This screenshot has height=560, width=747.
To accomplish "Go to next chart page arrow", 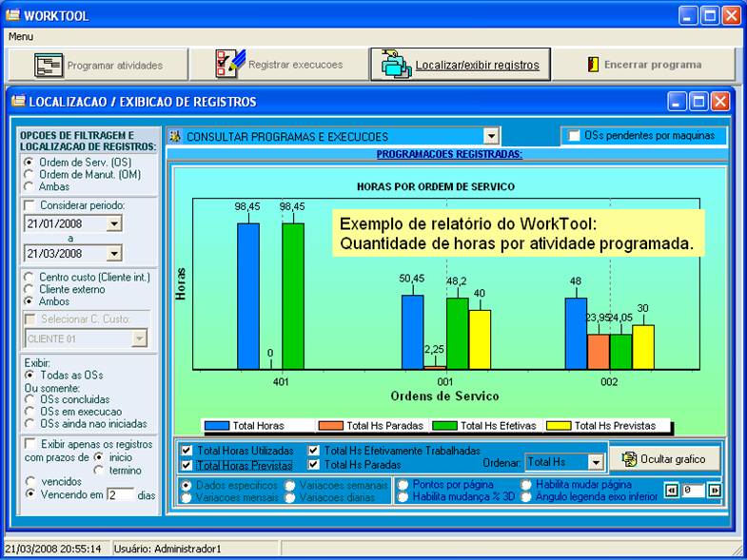I will pyautogui.click(x=714, y=490).
